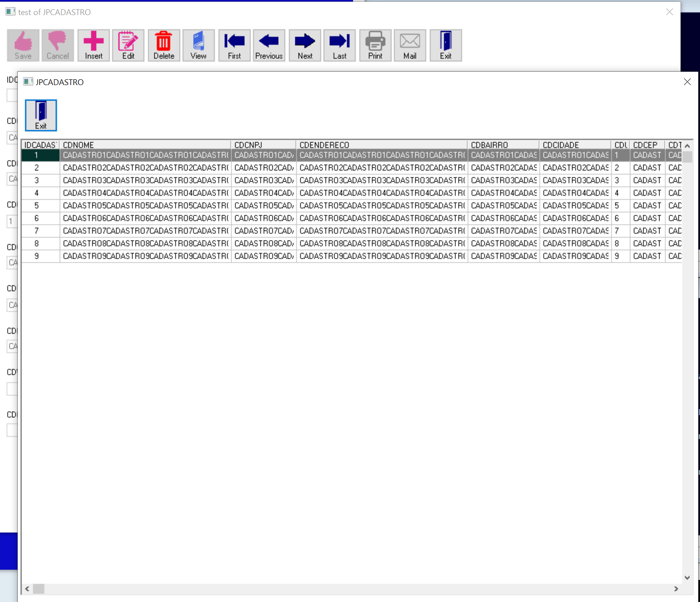The height and width of the screenshot is (602, 700).
Task: Click CDCNPJ cell starting CADASTRO03
Action: [264, 180]
